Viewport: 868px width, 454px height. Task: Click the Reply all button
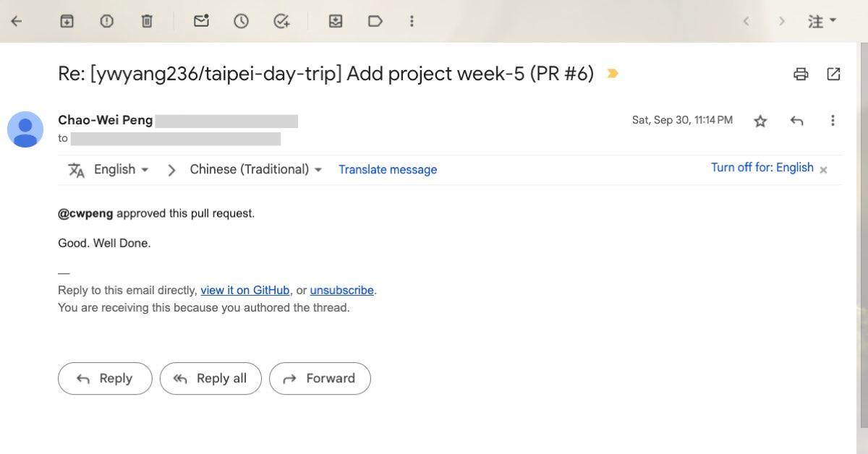pyautogui.click(x=210, y=378)
